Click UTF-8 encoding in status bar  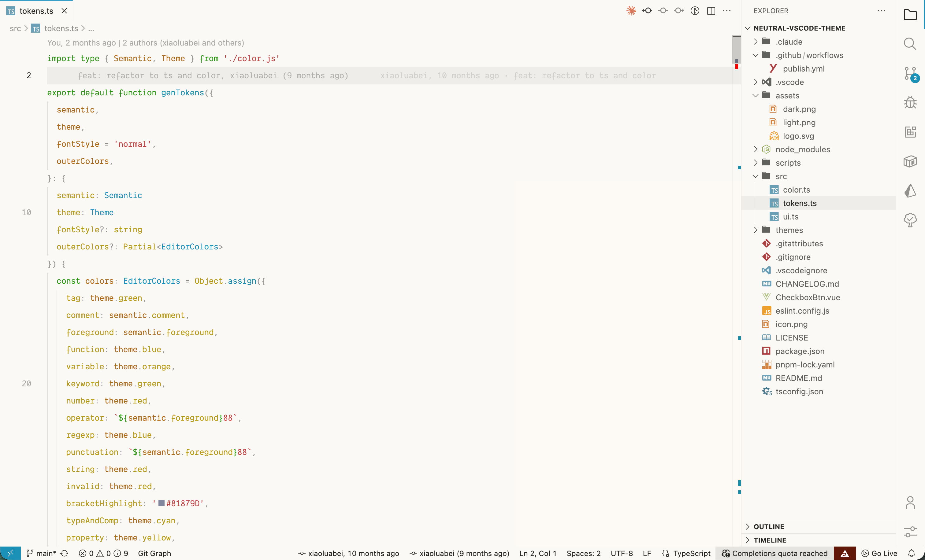622,553
